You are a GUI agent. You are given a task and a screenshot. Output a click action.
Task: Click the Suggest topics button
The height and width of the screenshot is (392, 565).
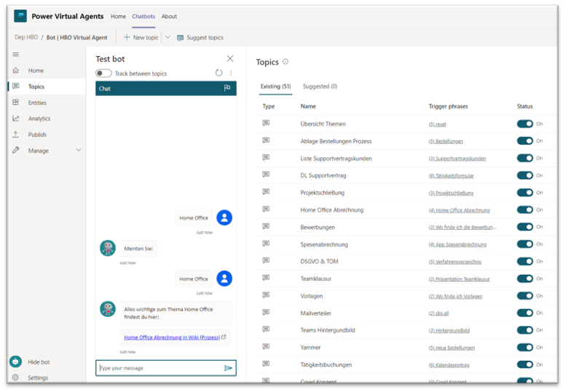pos(200,38)
